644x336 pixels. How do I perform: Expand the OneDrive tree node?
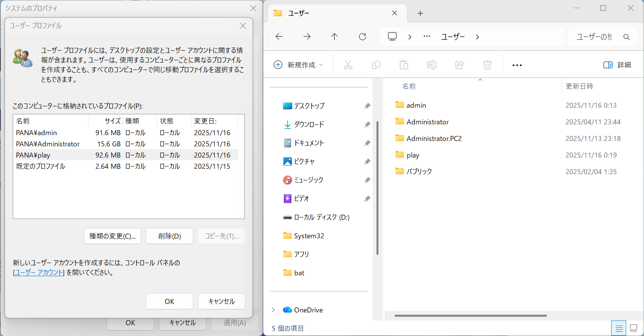pyautogui.click(x=273, y=310)
